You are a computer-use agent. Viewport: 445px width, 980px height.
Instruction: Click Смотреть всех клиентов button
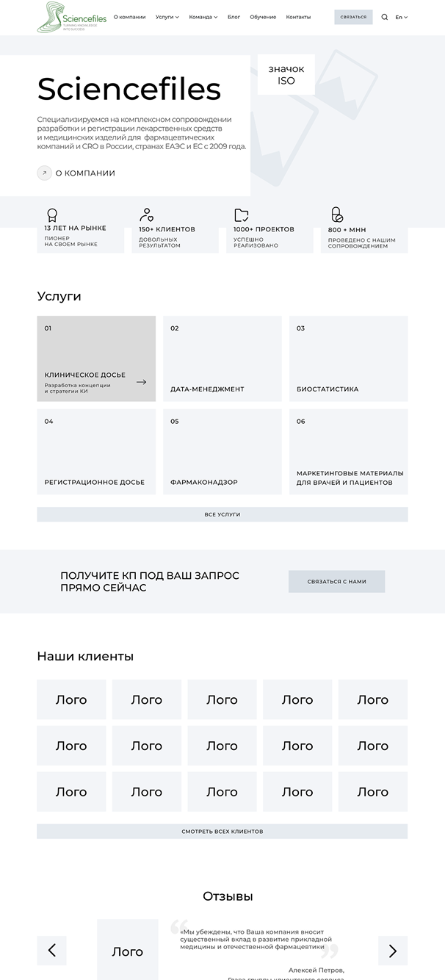pyautogui.click(x=222, y=831)
